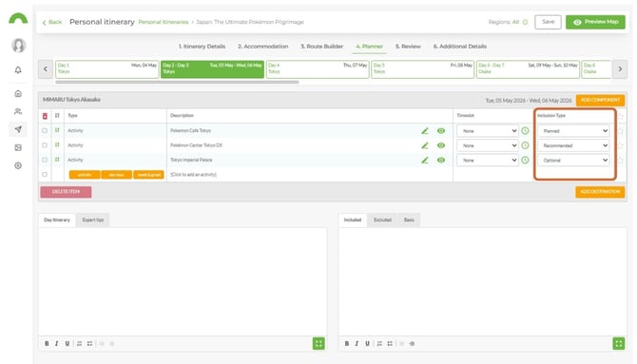Show previous days with left arrow
Image resolution: width=637 pixels, height=364 pixels.
(x=46, y=69)
